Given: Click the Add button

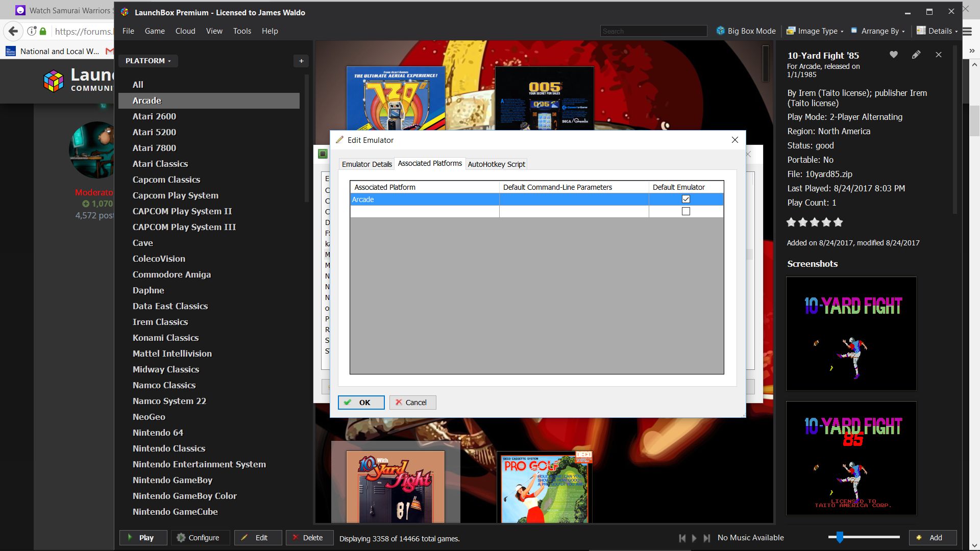Looking at the screenshot, I should click(x=933, y=538).
